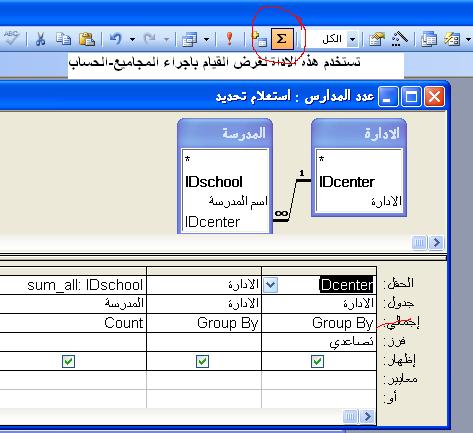Toggle the Show checkbox for the sum_all column
473x433 pixels.
pos(68,361)
